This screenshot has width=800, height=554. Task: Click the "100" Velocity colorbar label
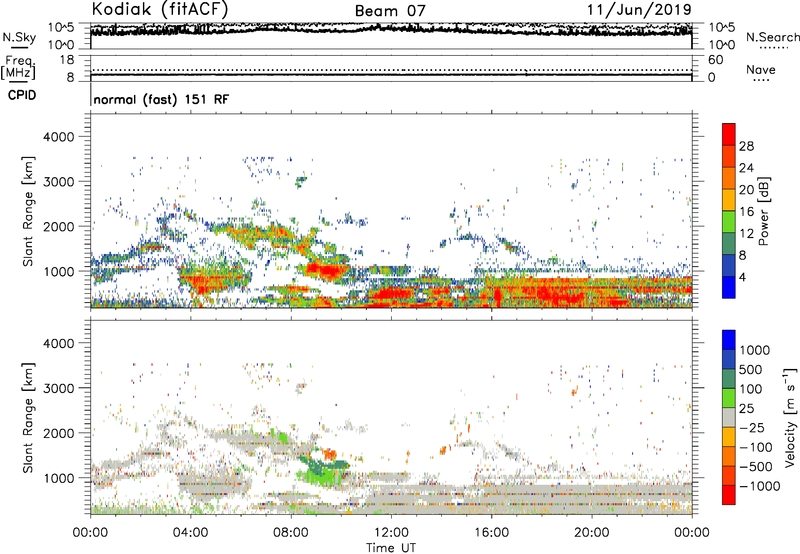coord(751,389)
